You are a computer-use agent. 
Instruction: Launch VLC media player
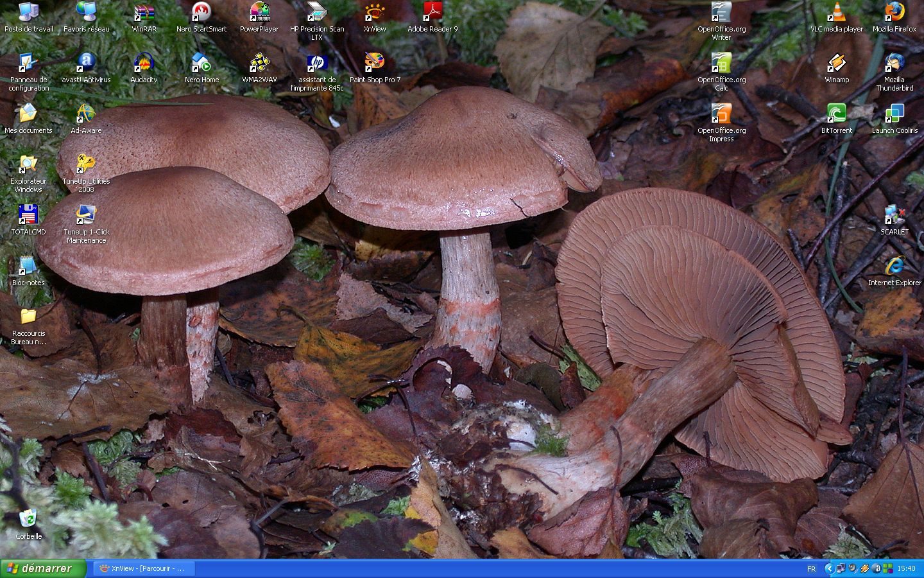pos(837,17)
